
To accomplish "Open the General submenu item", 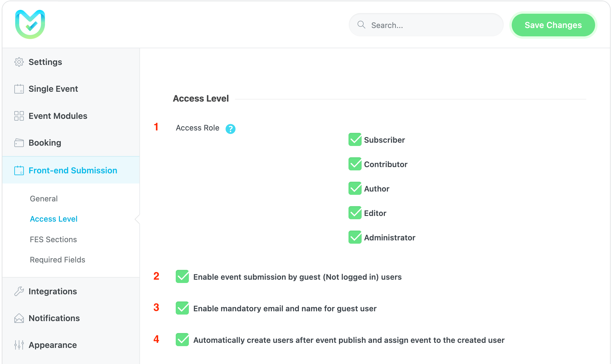I will (44, 199).
